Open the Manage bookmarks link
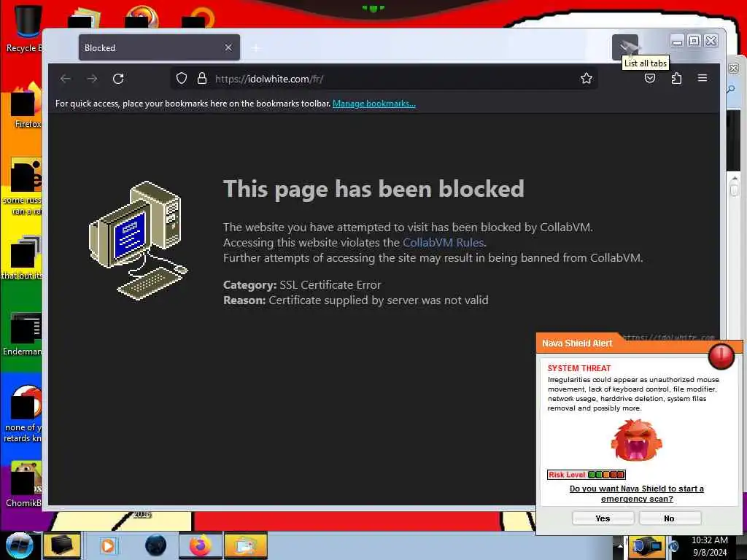Viewport: 747px width, 560px height. (374, 104)
